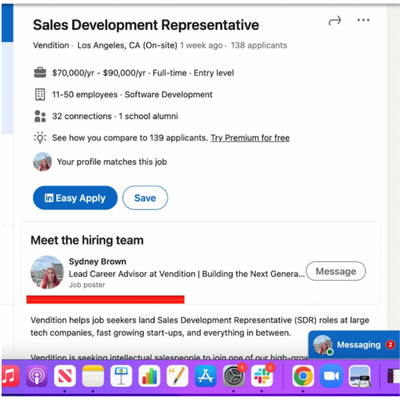The image size is (400, 400).
Task: Open Zoom from the Dock
Action: 331,376
